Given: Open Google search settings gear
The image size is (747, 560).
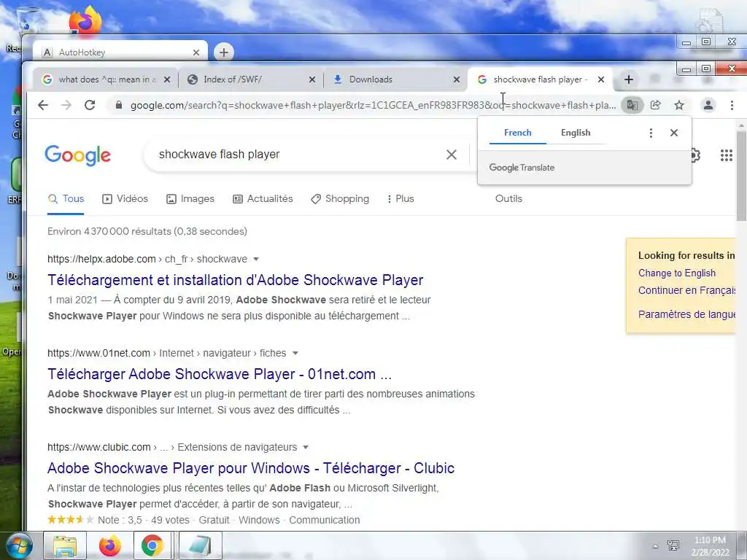Looking at the screenshot, I should [695, 155].
